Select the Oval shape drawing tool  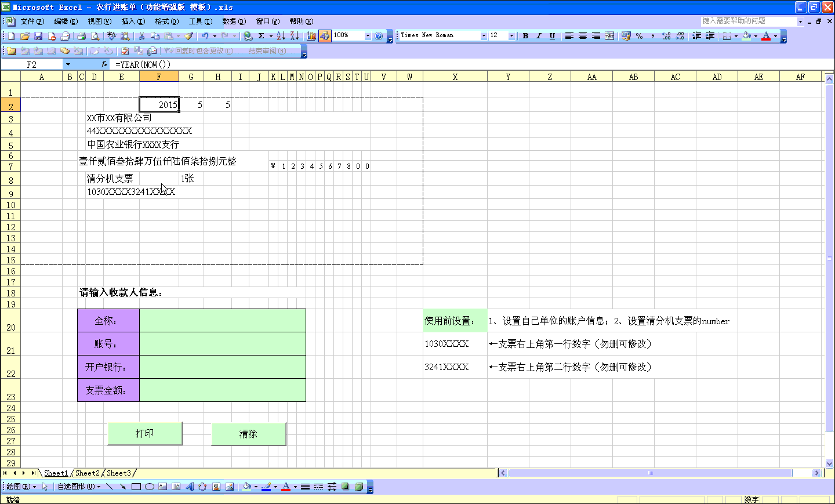click(149, 487)
